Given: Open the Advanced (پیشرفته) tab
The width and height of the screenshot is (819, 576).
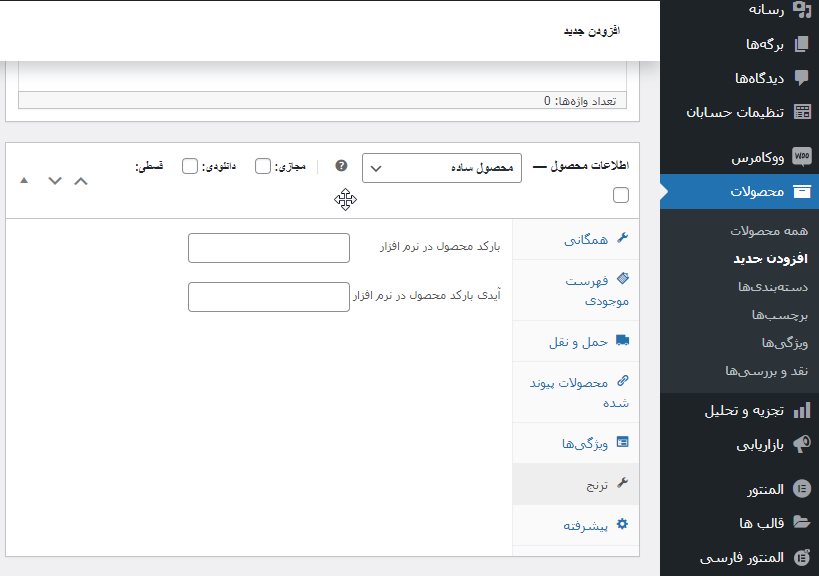Looking at the screenshot, I should pyautogui.click(x=576, y=525).
